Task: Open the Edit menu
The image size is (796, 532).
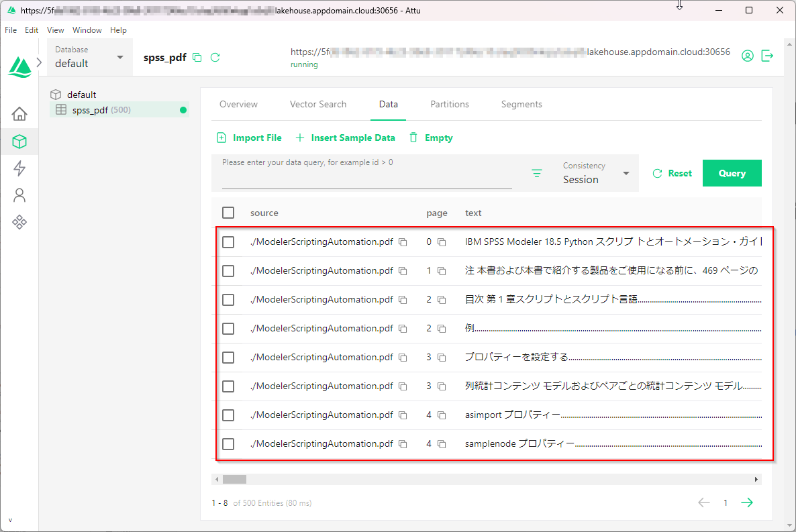Action: [x=32, y=30]
